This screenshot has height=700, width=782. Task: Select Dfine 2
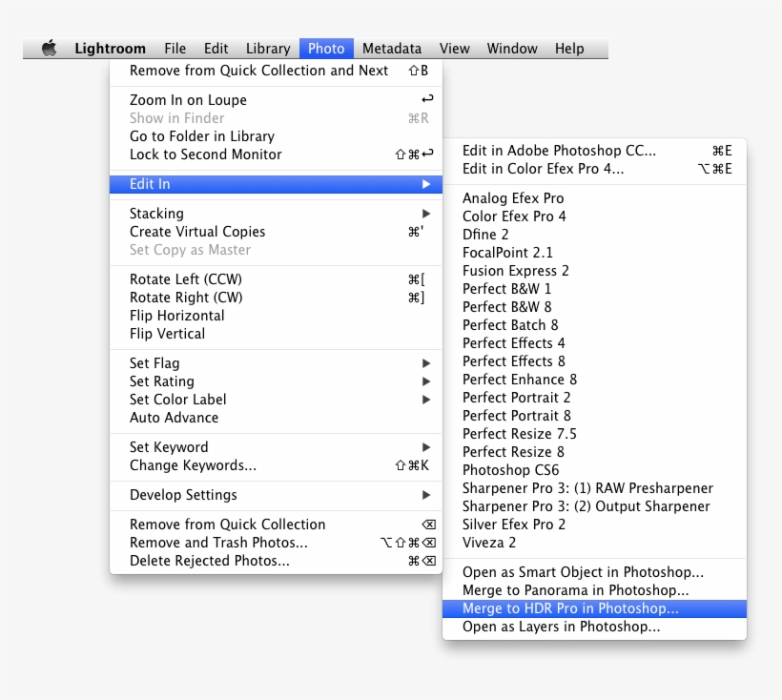click(x=594, y=235)
